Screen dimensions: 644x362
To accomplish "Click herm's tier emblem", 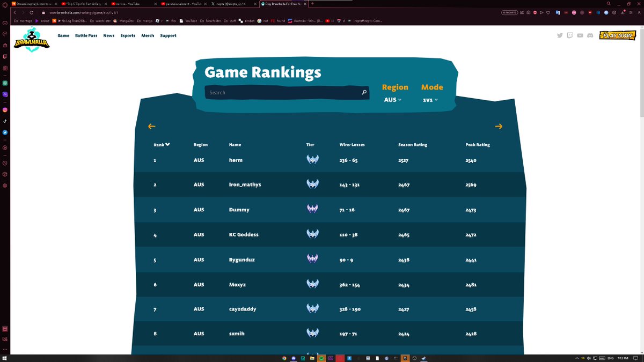I will 312,160.
